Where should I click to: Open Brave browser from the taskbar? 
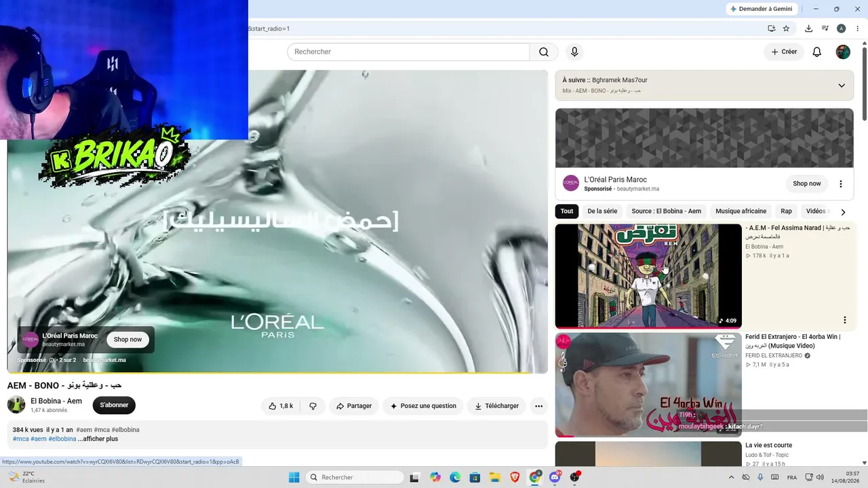point(515,477)
